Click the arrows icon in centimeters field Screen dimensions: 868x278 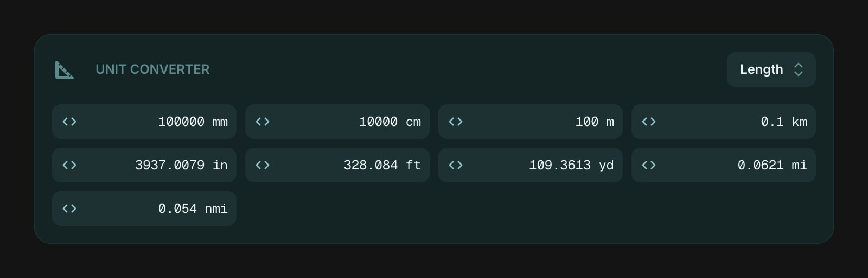(263, 122)
